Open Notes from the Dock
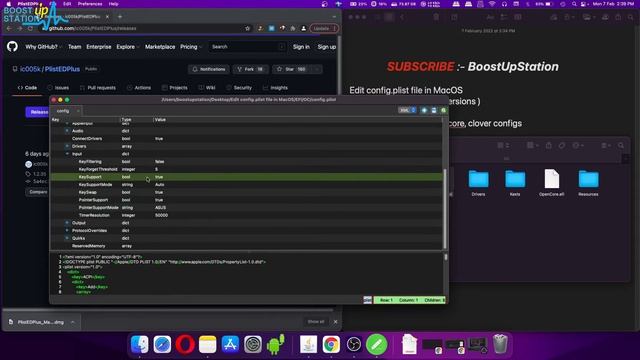This screenshot has height=360, width=640. 207,344
